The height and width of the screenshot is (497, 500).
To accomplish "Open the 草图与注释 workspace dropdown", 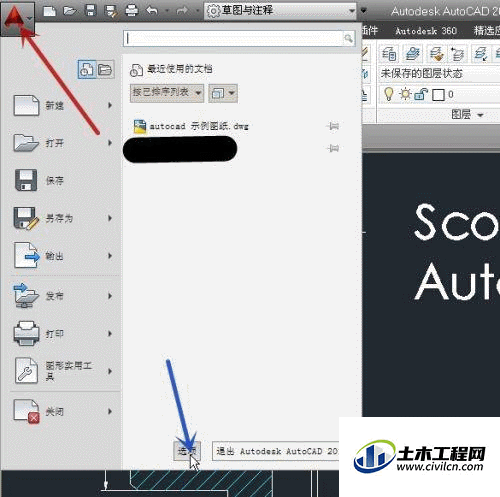I will point(280,11).
